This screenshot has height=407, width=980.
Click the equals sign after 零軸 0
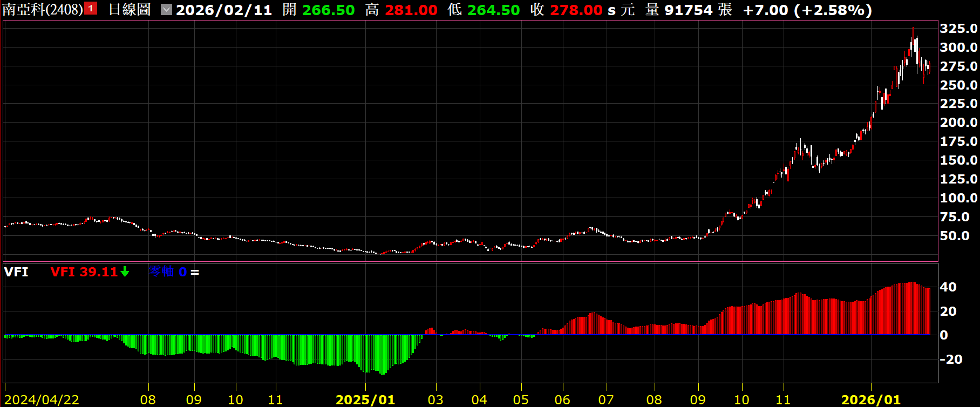pyautogui.click(x=195, y=273)
